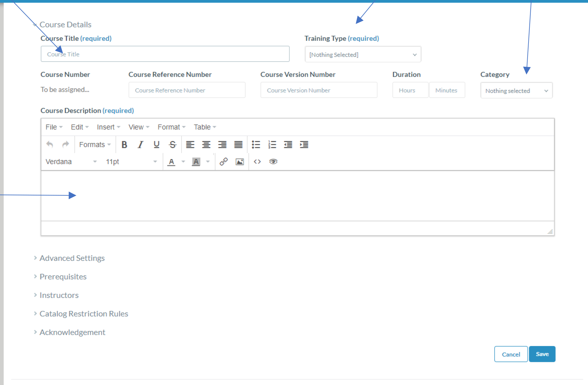Apply strikethrough text formatting
The width and height of the screenshot is (588, 385).
tap(173, 144)
